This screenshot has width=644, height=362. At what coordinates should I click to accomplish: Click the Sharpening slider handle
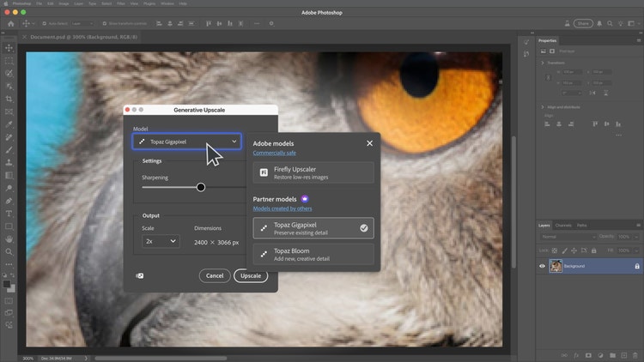201,187
